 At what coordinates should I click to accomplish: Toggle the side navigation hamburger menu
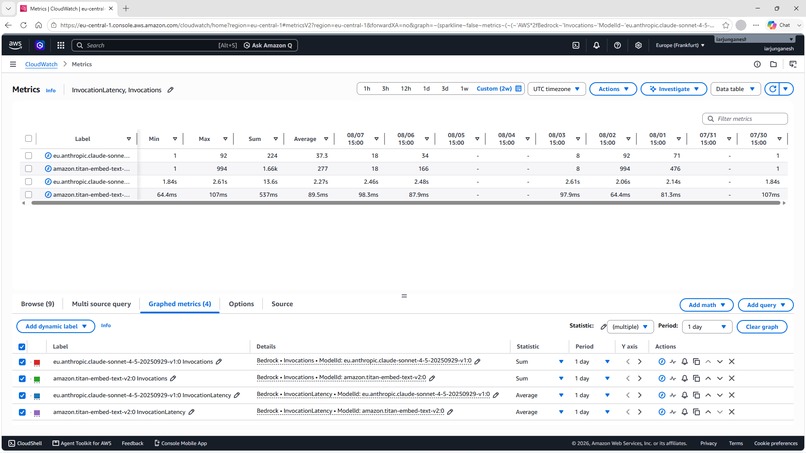pyautogui.click(x=13, y=64)
